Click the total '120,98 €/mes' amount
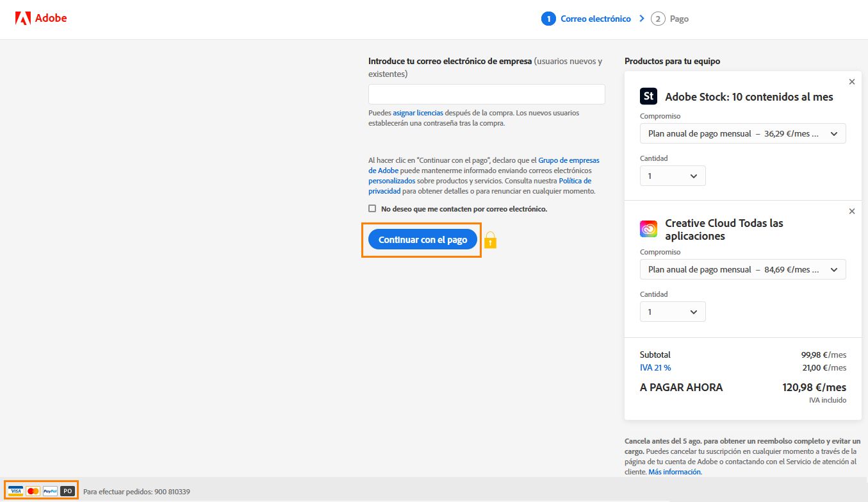This screenshot has height=502, width=868. click(x=814, y=387)
